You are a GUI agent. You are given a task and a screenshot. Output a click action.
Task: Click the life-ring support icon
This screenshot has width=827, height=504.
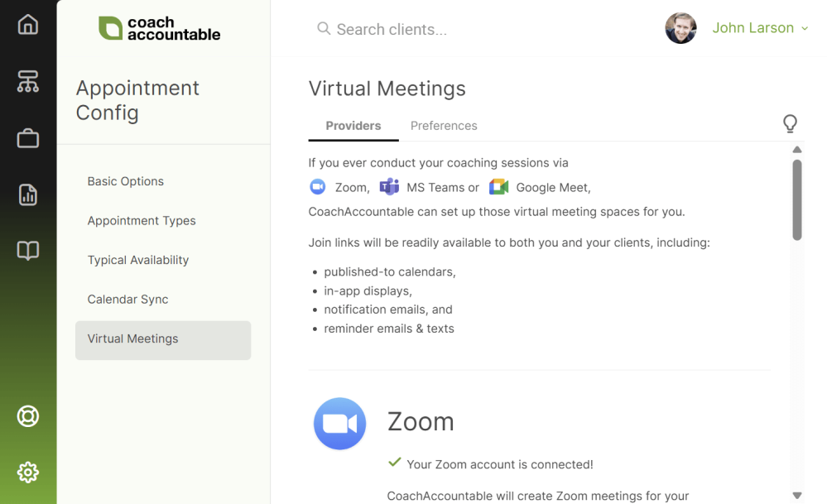[27, 416]
